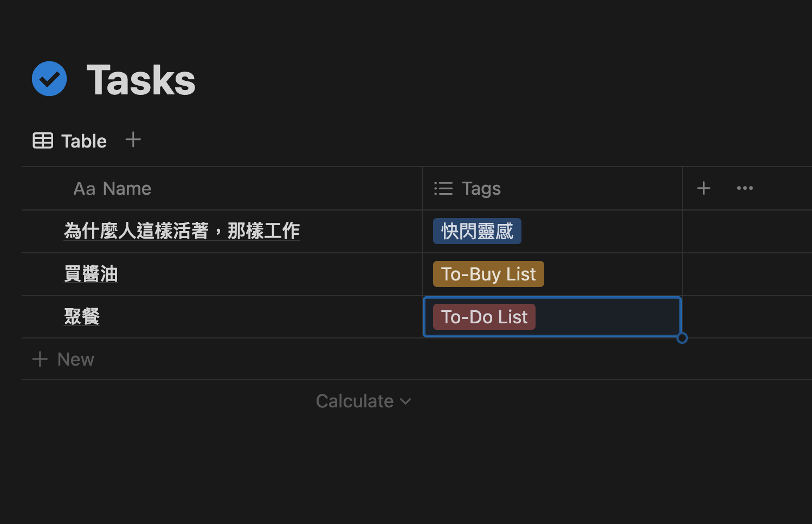Click the Aa text icon in Name header

84,189
